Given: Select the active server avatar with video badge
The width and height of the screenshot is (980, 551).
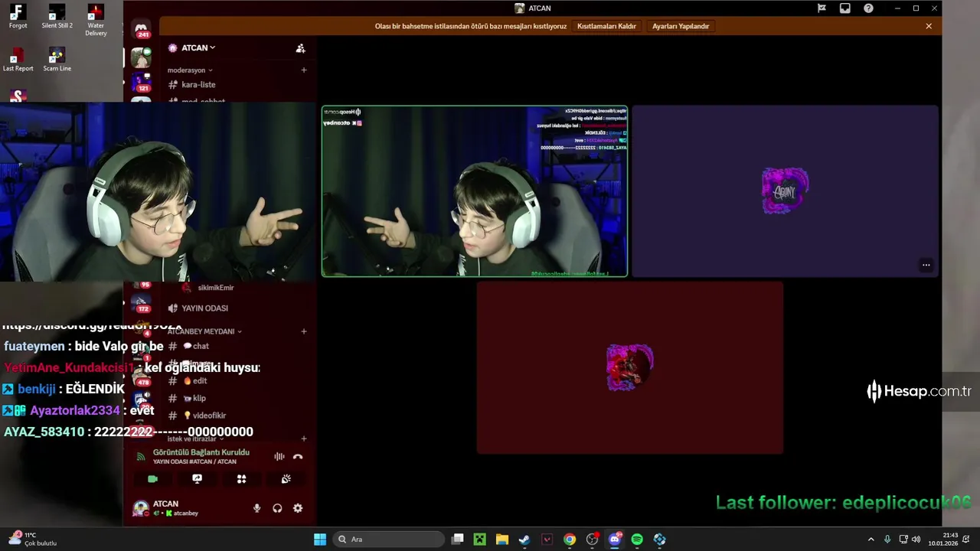Looking at the screenshot, I should 141,57.
